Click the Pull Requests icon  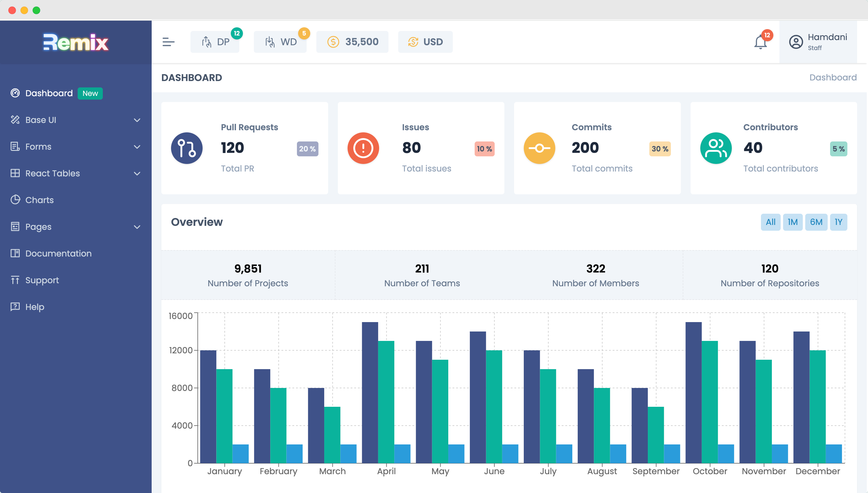(x=187, y=148)
